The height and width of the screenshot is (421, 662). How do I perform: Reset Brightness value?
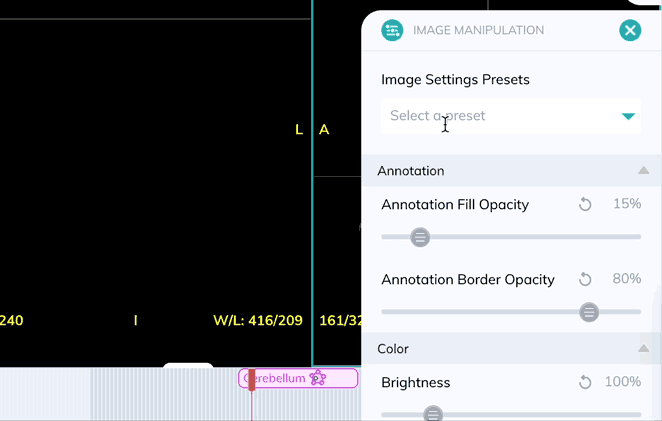(585, 383)
